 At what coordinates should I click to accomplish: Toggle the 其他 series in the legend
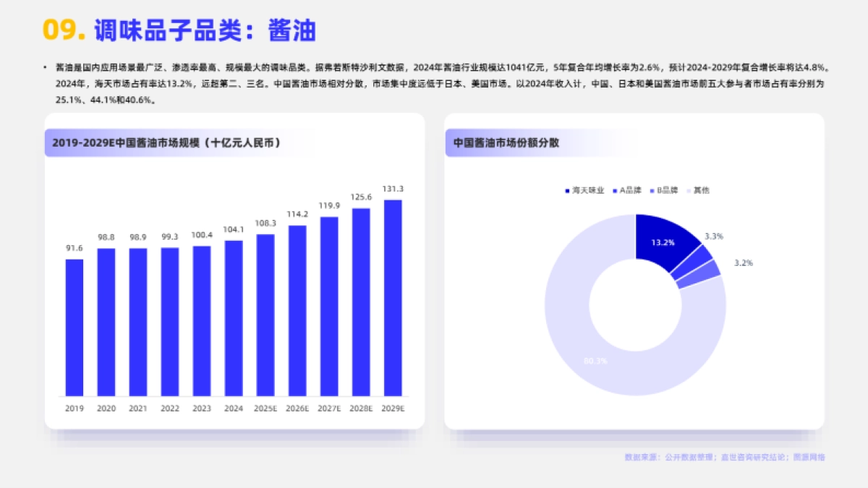tap(688, 191)
